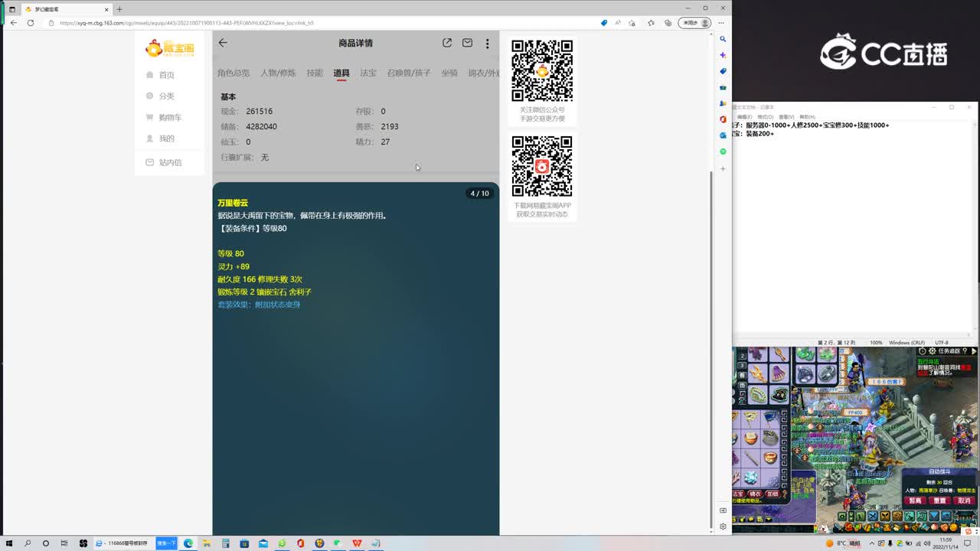
Task: Click the 藏宝阁 logo above the sidebar
Action: [x=169, y=47]
